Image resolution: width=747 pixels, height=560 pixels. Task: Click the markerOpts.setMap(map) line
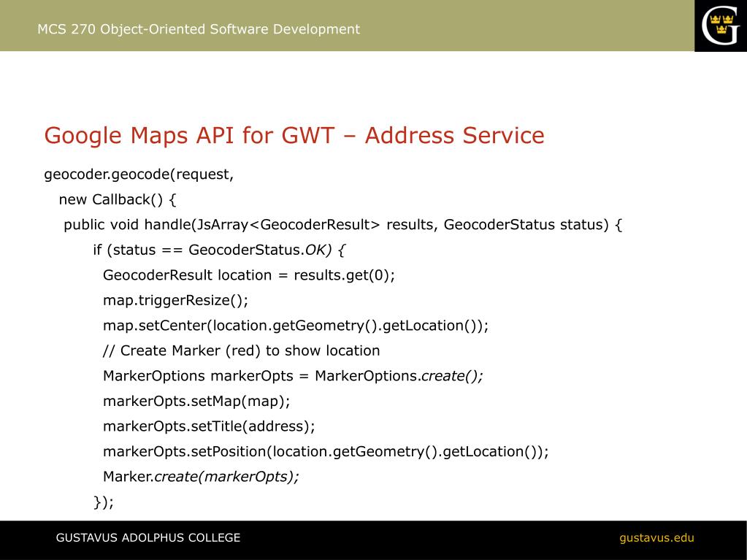point(196,402)
